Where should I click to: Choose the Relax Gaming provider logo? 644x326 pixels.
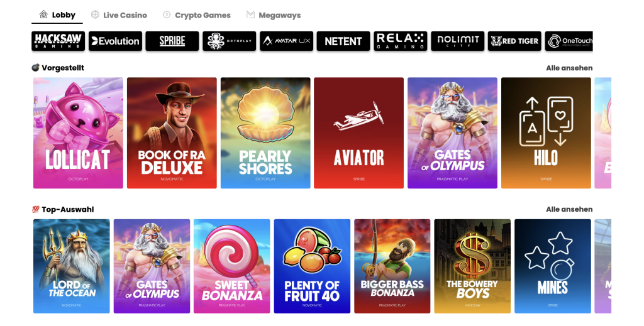pyautogui.click(x=401, y=41)
